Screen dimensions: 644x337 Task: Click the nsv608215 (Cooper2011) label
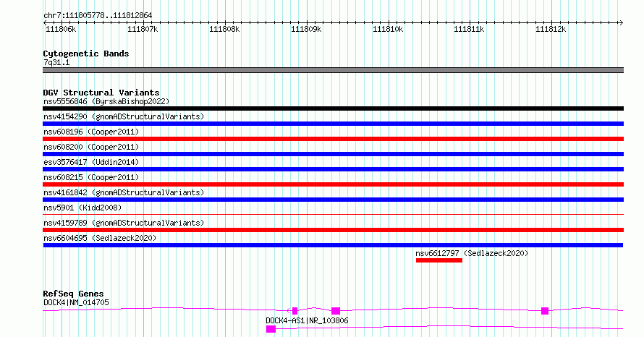[91, 177]
